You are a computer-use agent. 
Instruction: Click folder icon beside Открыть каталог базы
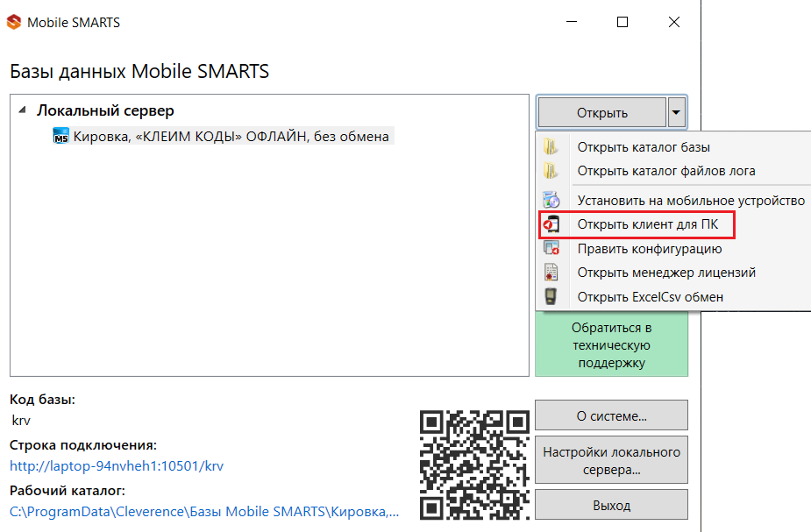(x=551, y=147)
